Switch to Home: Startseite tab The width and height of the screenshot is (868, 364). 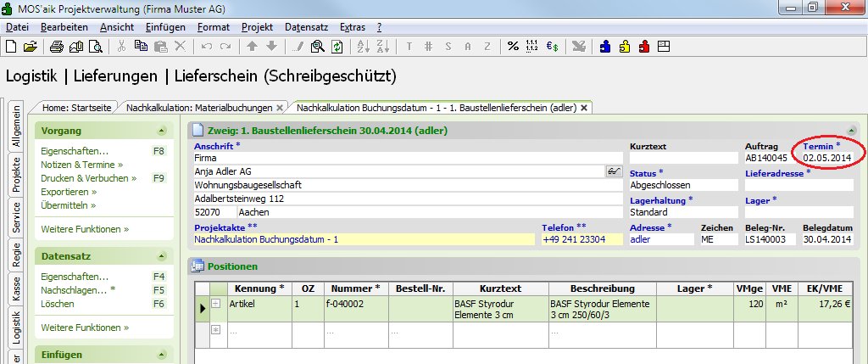coord(77,108)
